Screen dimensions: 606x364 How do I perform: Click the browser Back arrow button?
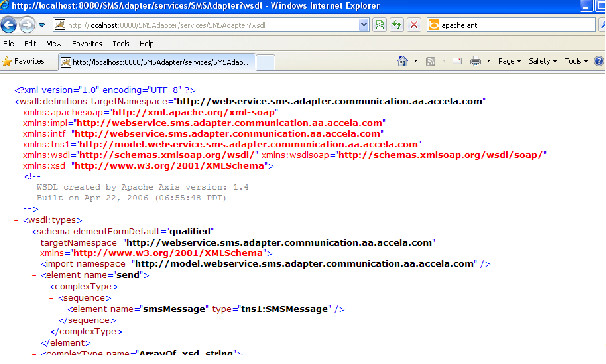(9, 25)
